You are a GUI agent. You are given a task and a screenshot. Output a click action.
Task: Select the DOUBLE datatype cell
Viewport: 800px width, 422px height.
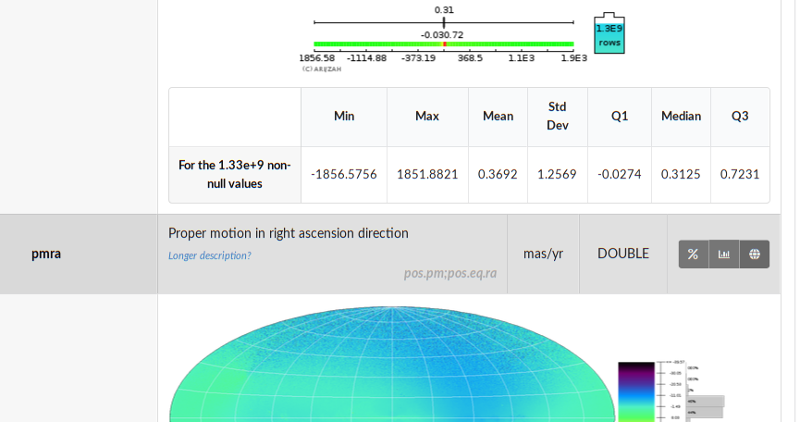[623, 254]
